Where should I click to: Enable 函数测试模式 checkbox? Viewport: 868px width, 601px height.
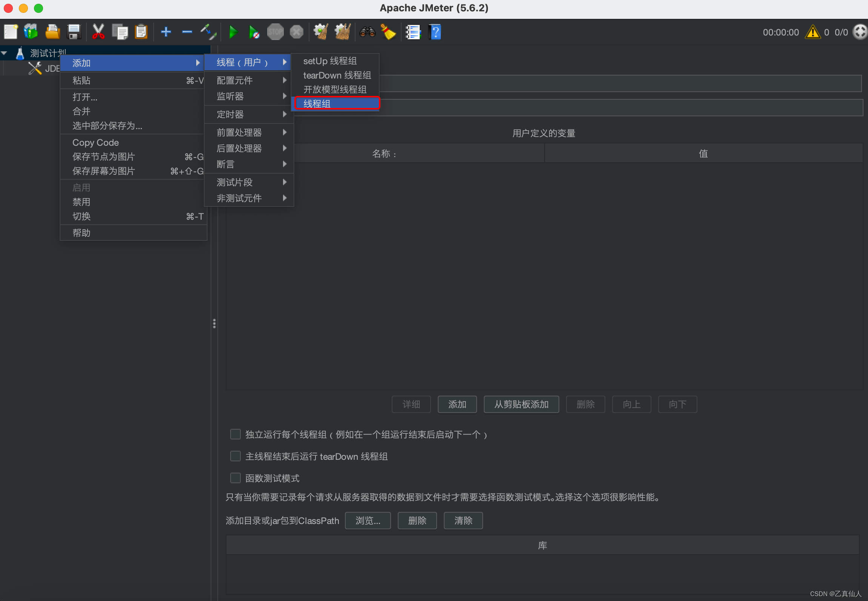pos(235,478)
